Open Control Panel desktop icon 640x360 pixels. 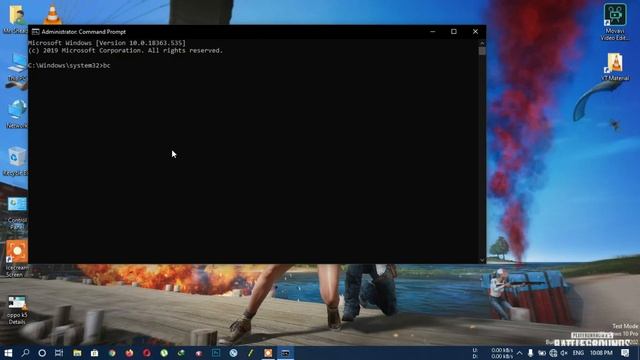click(x=17, y=213)
